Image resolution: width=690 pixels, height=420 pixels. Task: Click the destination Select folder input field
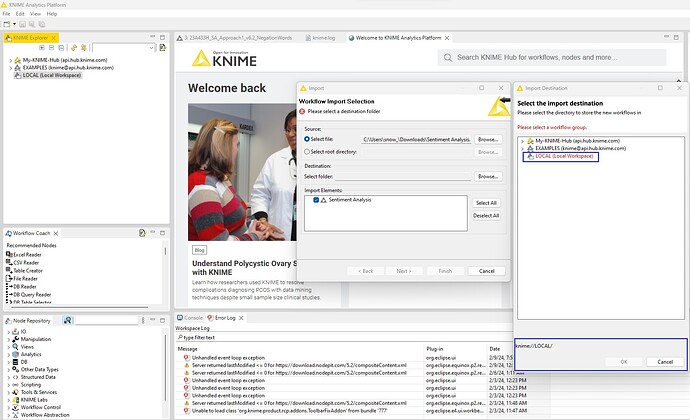(403, 177)
